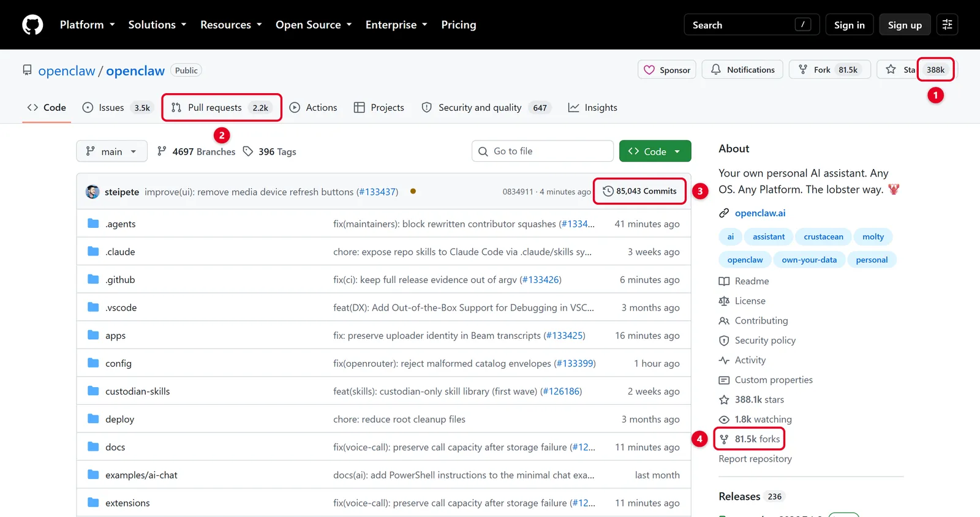Star the repository star icon
The image size is (980, 517).
point(891,70)
